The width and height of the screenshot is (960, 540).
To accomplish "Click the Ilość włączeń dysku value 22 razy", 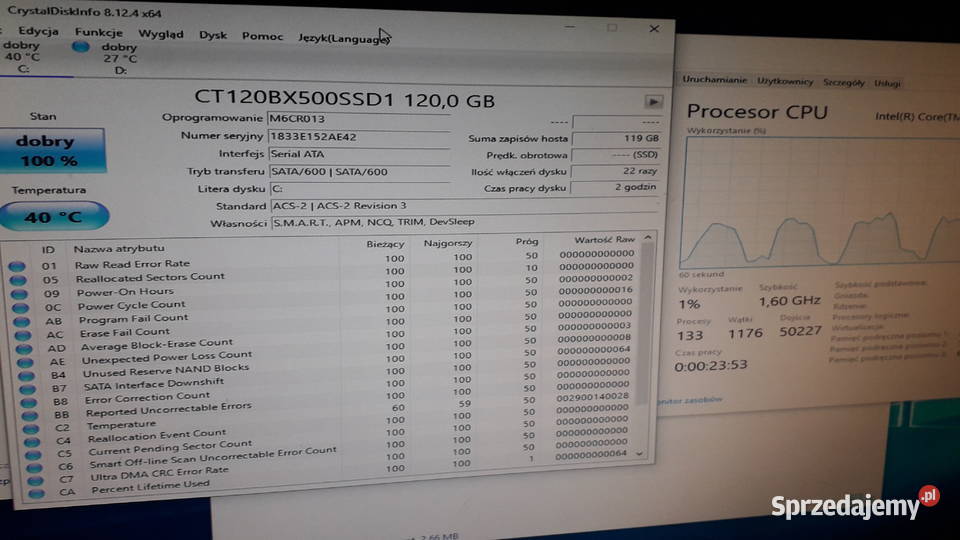I will (615, 171).
